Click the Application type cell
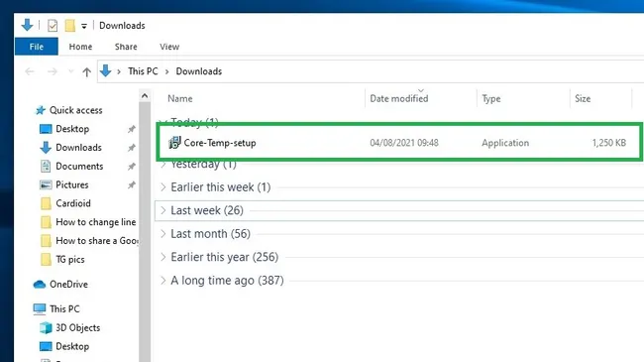Image resolution: width=644 pixels, height=362 pixels. pos(505,143)
